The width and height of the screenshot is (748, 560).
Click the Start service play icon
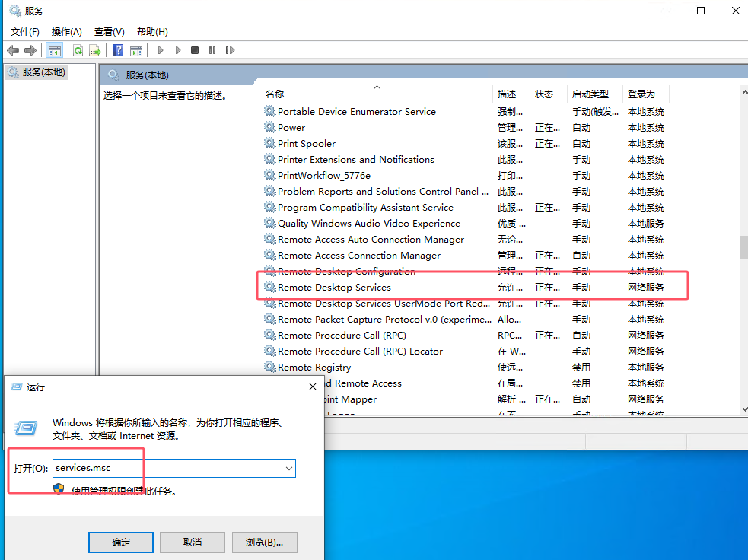point(161,50)
